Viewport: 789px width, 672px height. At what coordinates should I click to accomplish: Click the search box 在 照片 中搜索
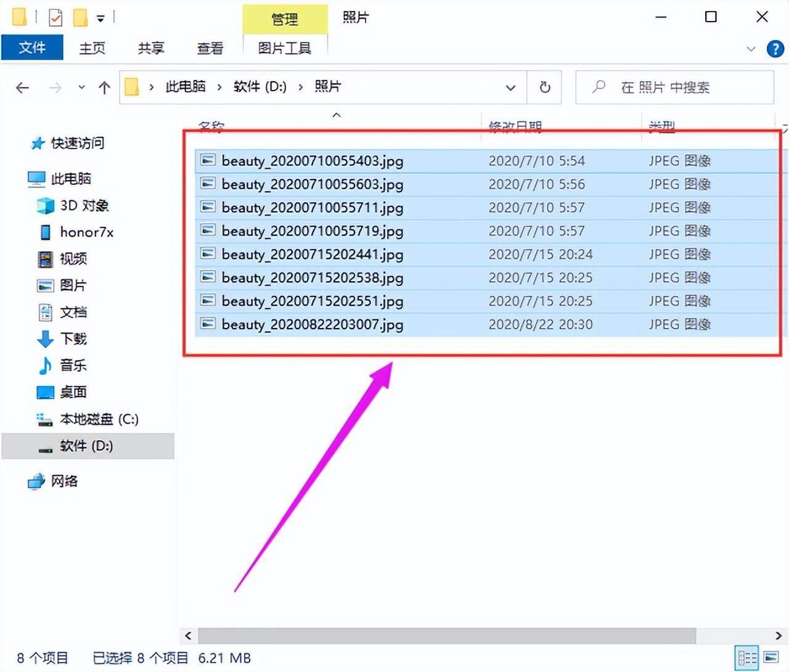(675, 88)
